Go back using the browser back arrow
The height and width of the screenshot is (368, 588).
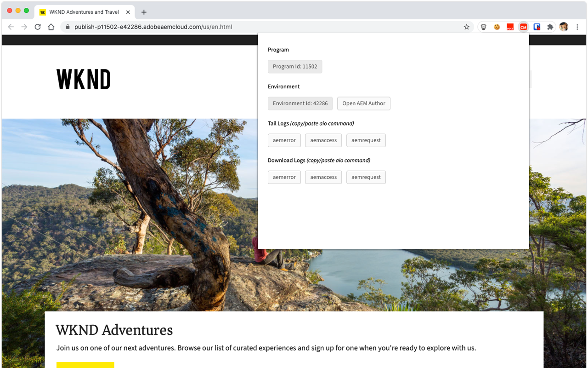tap(11, 27)
